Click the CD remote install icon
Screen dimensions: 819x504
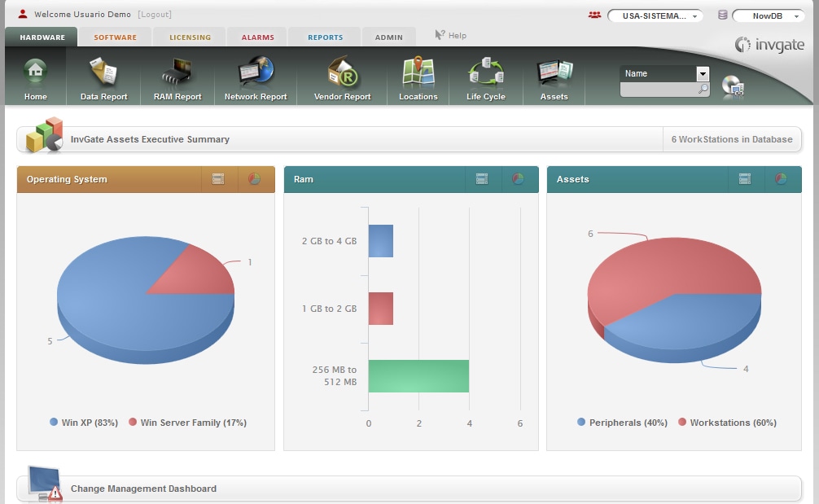point(733,86)
